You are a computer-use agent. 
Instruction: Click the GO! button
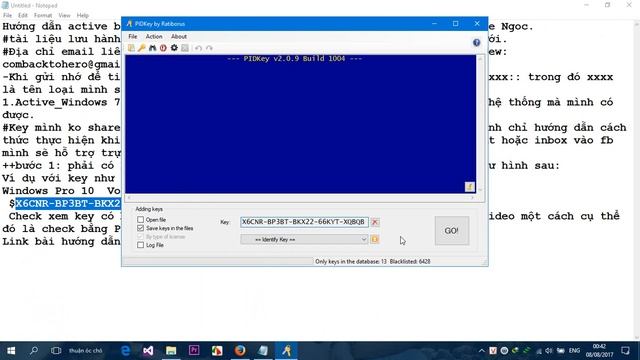(x=451, y=231)
